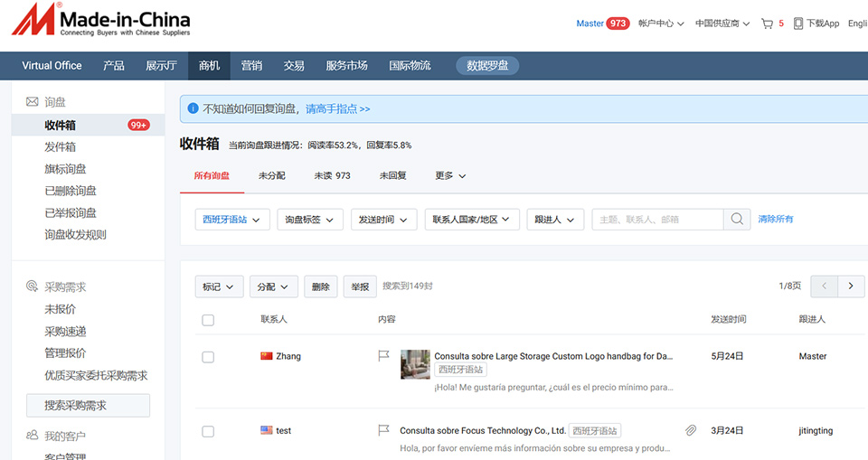Select 旗标询盘 in sidebar
This screenshot has width=868, height=460.
[65, 169]
